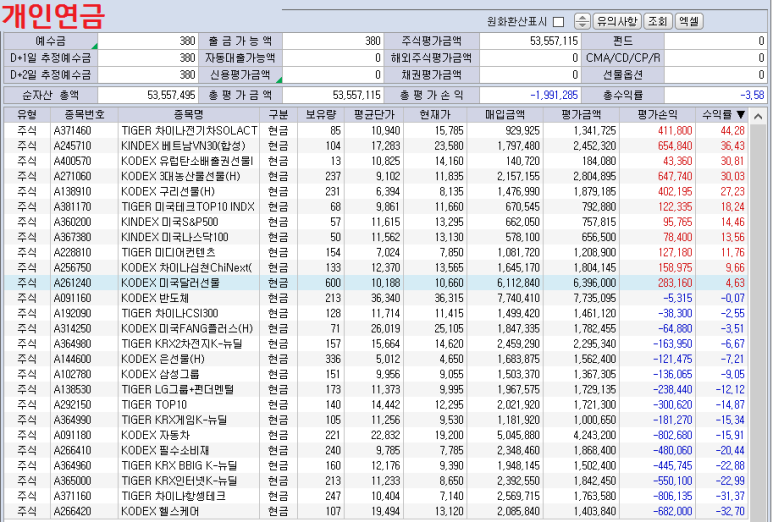Select the TIGER 차이나전기차SOLACT row

pyautogui.click(x=376, y=131)
